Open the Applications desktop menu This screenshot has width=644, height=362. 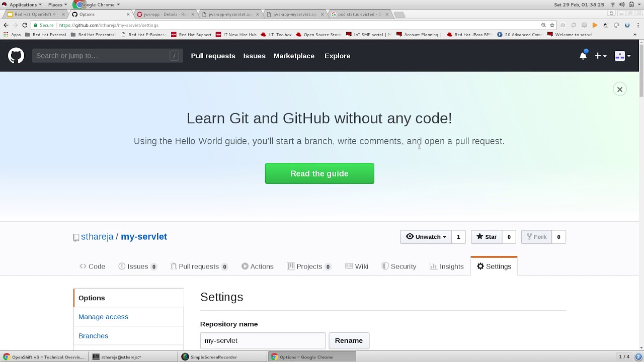(22, 5)
